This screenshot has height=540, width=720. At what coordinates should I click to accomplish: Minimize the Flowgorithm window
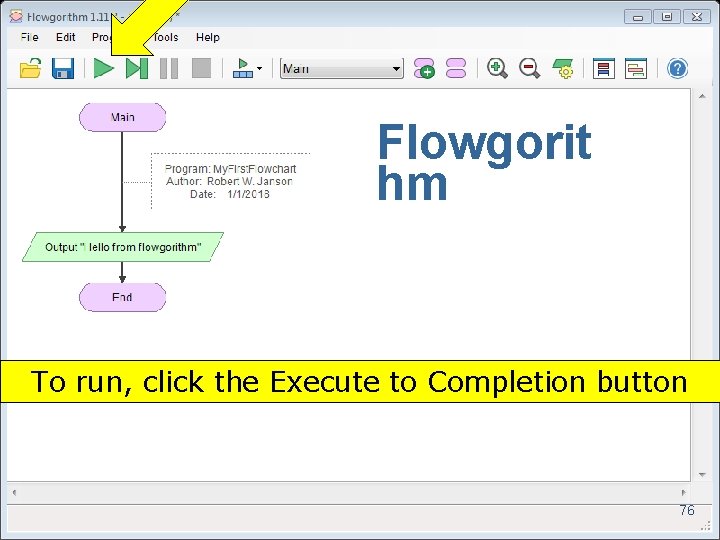[x=638, y=17]
